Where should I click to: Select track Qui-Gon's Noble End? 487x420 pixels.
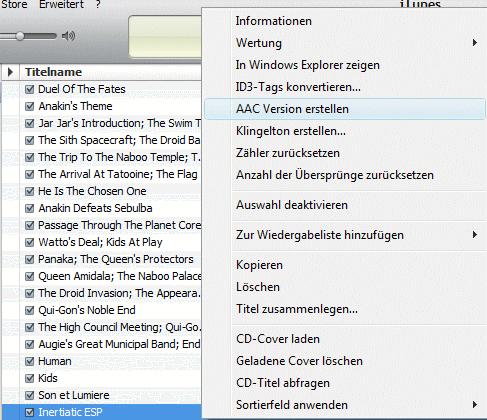87,310
